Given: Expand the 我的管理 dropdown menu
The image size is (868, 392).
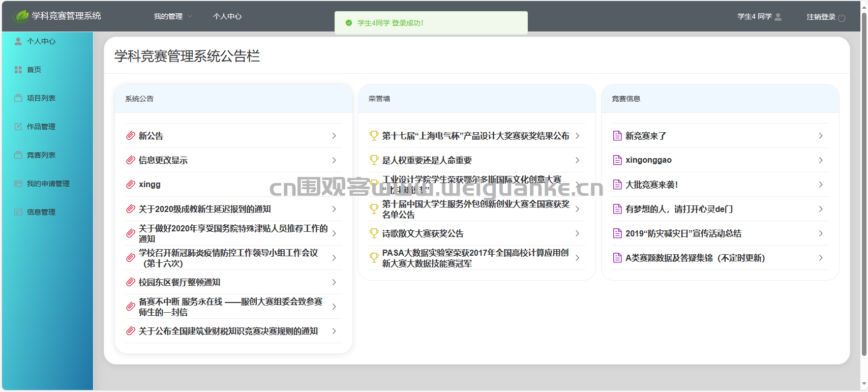Looking at the screenshot, I should click(x=173, y=16).
